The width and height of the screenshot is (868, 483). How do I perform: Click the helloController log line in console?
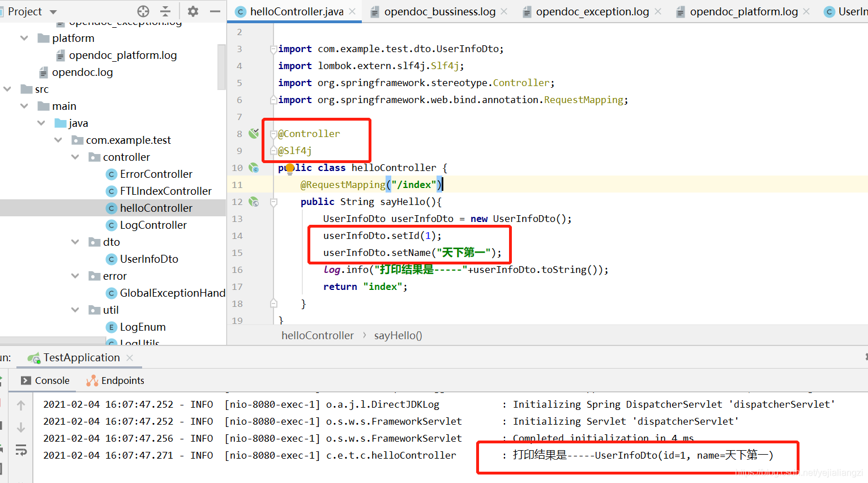408,455
